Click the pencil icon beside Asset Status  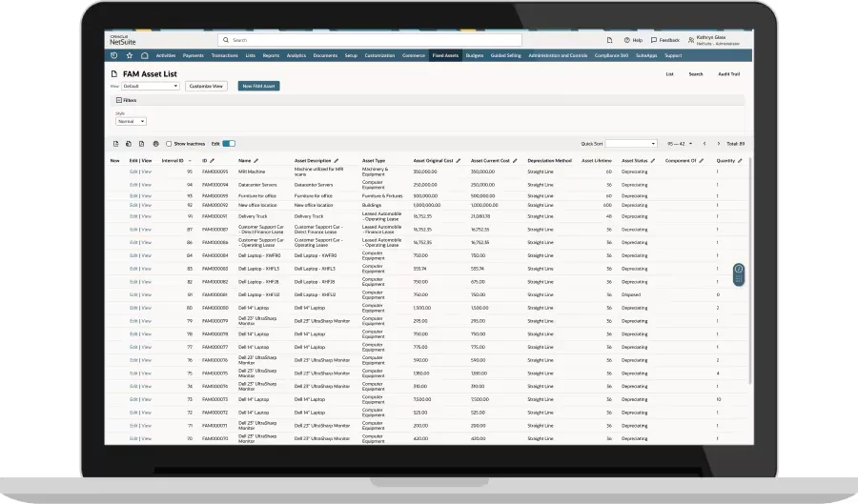(x=653, y=161)
